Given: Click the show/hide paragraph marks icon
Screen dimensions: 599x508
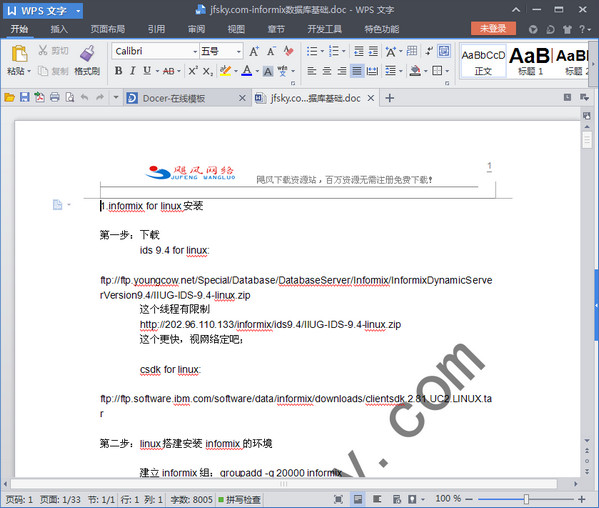Looking at the screenshot, I should (x=430, y=51).
